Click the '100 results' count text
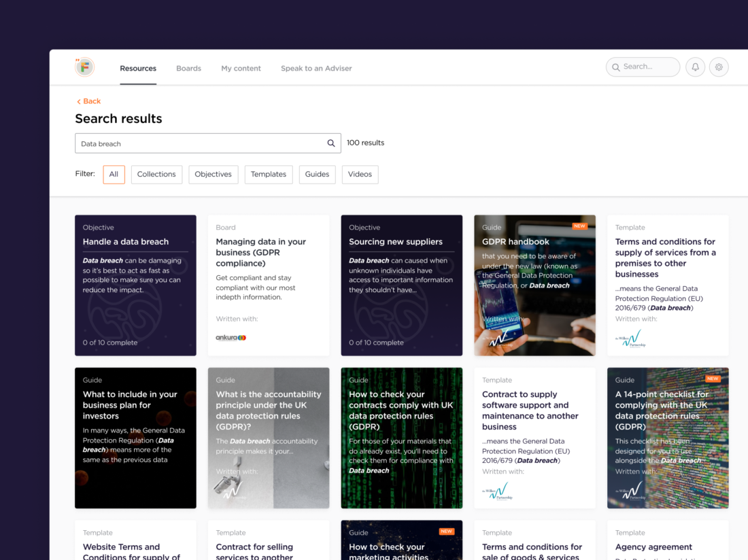Screen dimensions: 748x560 (365, 143)
